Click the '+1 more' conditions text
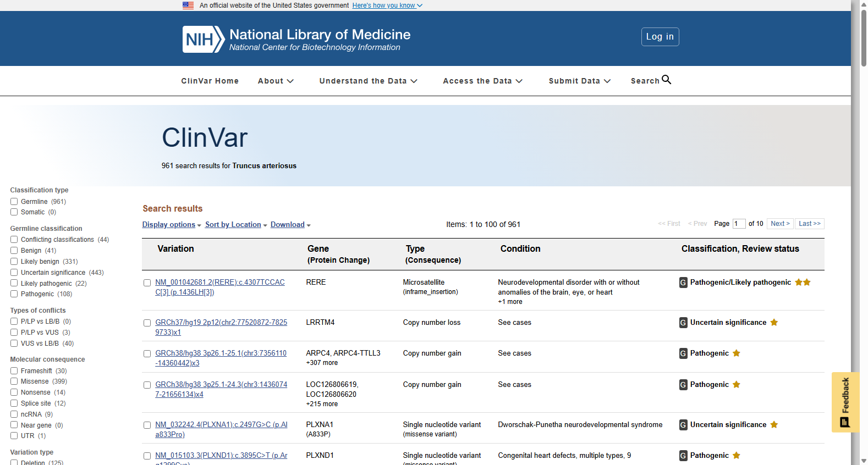The width and height of the screenshot is (868, 465). pos(510,302)
